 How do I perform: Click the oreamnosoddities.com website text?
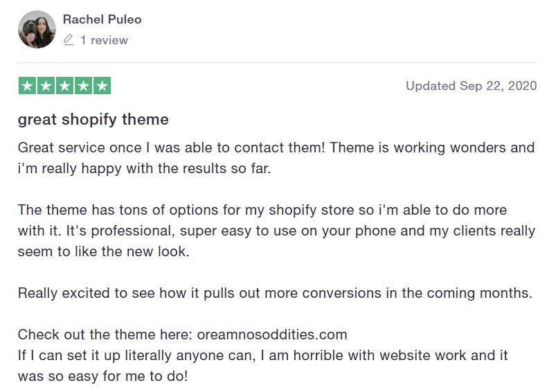272,335
